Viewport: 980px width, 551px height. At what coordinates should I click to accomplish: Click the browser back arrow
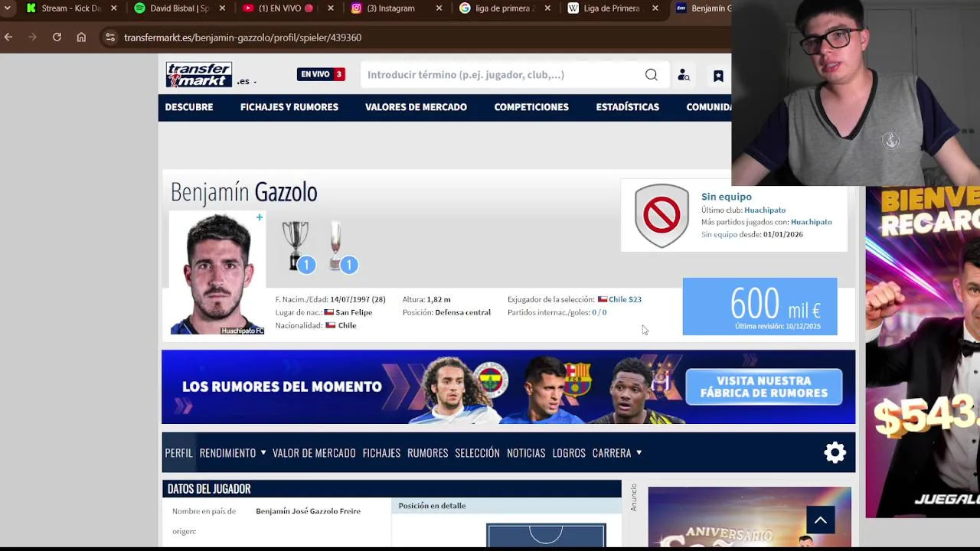pos(8,37)
